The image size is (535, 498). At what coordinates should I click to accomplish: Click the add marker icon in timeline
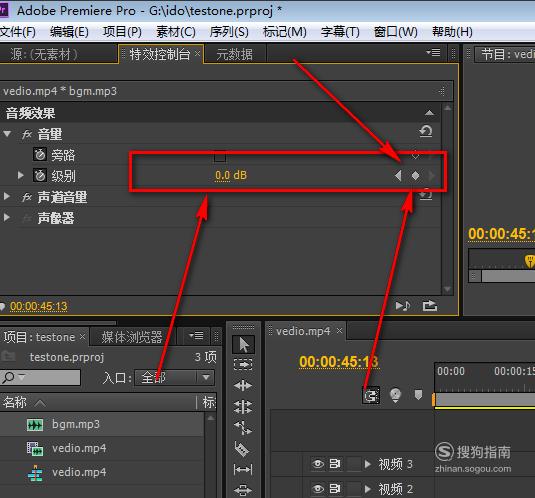coord(418,395)
